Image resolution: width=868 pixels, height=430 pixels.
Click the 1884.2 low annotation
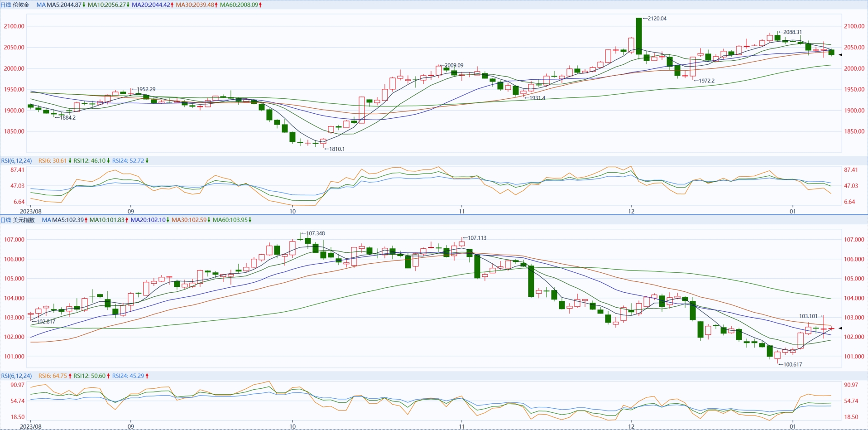tap(68, 117)
